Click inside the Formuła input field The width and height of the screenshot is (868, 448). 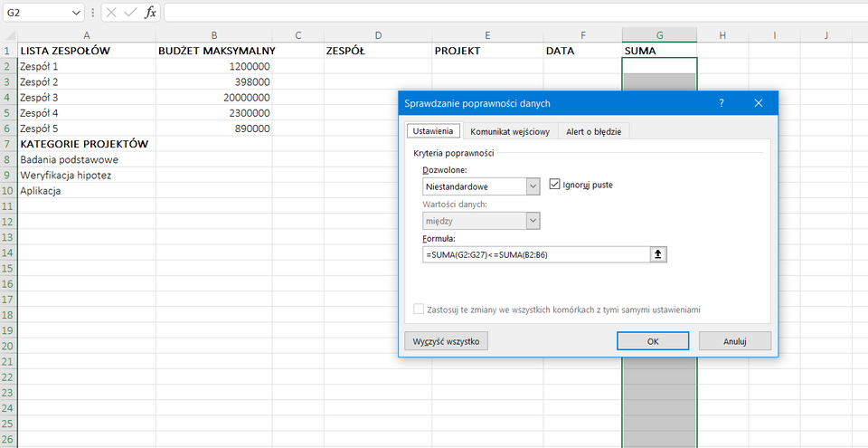point(535,255)
